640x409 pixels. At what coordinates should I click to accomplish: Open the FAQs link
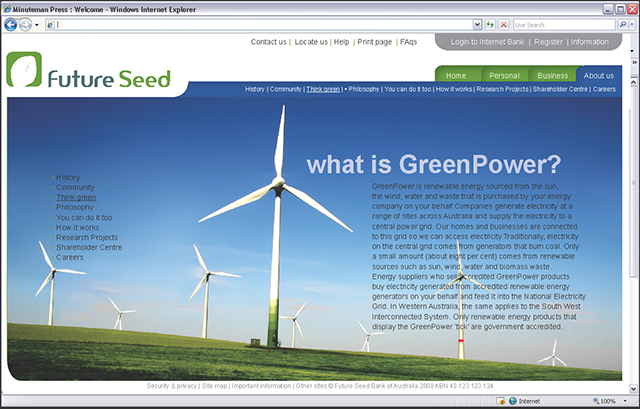tap(409, 42)
